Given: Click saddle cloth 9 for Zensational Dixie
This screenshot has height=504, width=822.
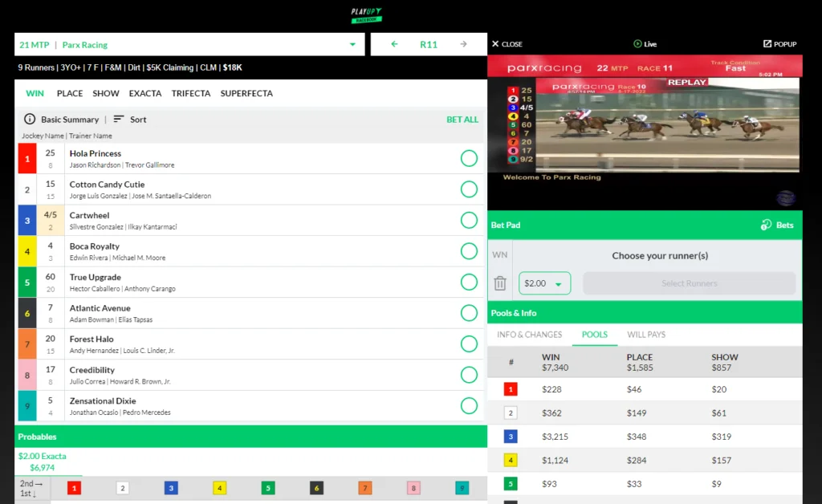Looking at the screenshot, I should click(x=27, y=405).
